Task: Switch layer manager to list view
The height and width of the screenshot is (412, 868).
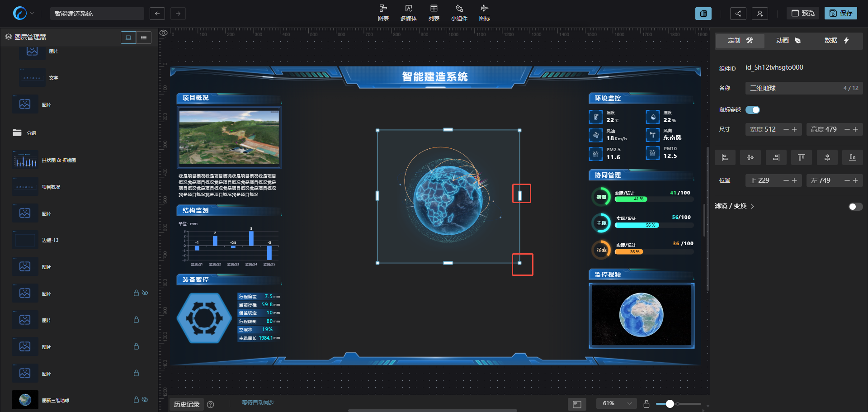Action: (144, 38)
